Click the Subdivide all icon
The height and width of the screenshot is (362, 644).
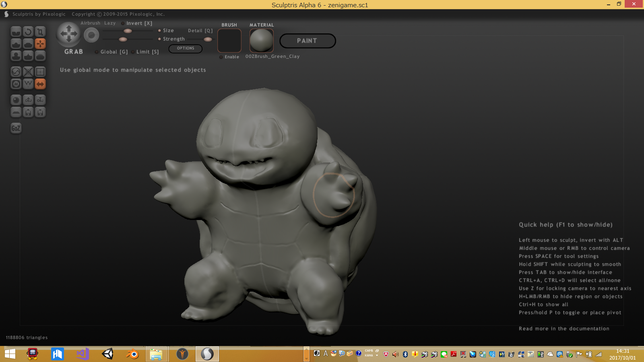(x=40, y=72)
